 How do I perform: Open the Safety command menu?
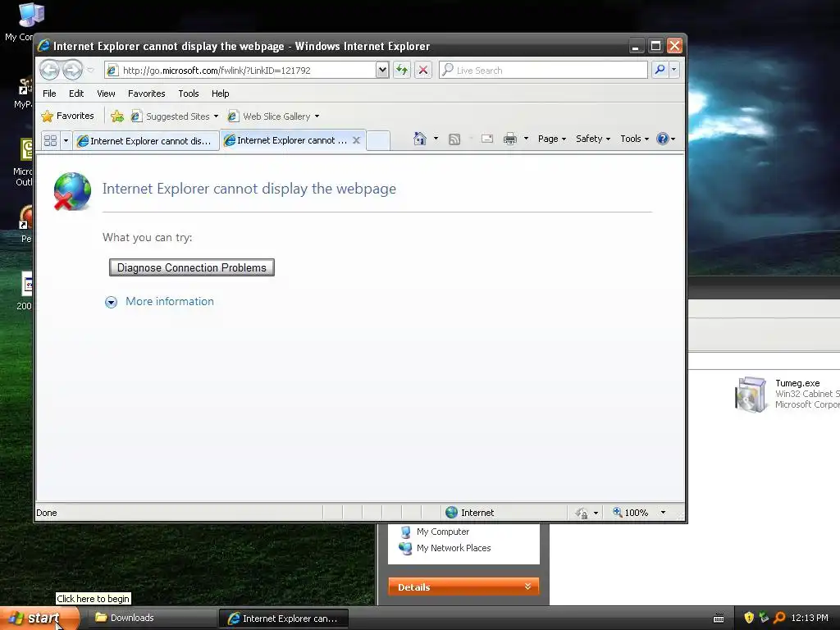tap(592, 139)
